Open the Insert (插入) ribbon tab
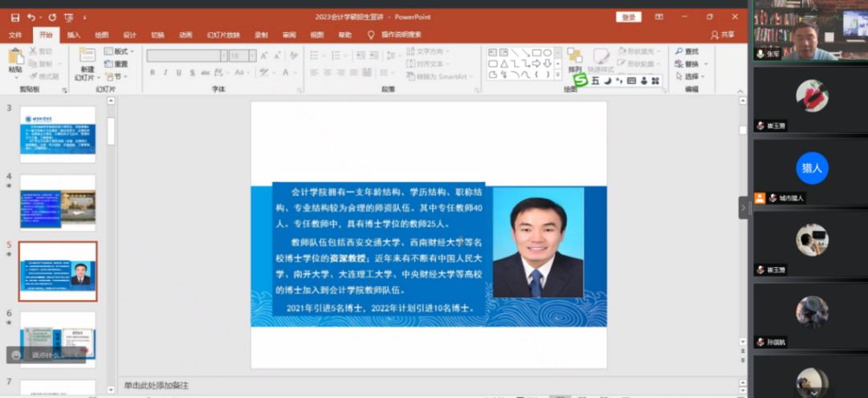 74,35
